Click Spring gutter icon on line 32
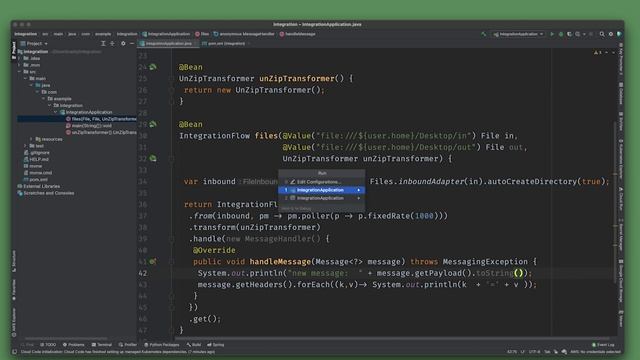 point(153,158)
